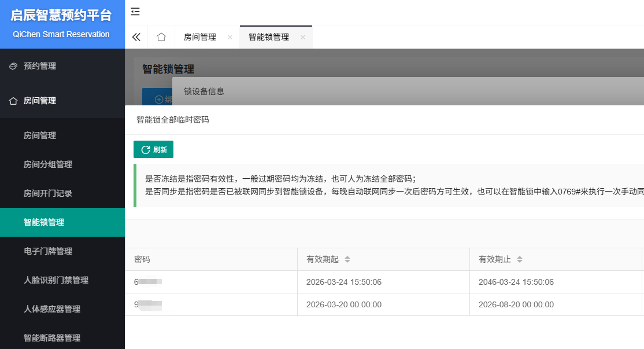
Task: Click the double-chevron tabs scroll-left icon
Action: pos(136,37)
